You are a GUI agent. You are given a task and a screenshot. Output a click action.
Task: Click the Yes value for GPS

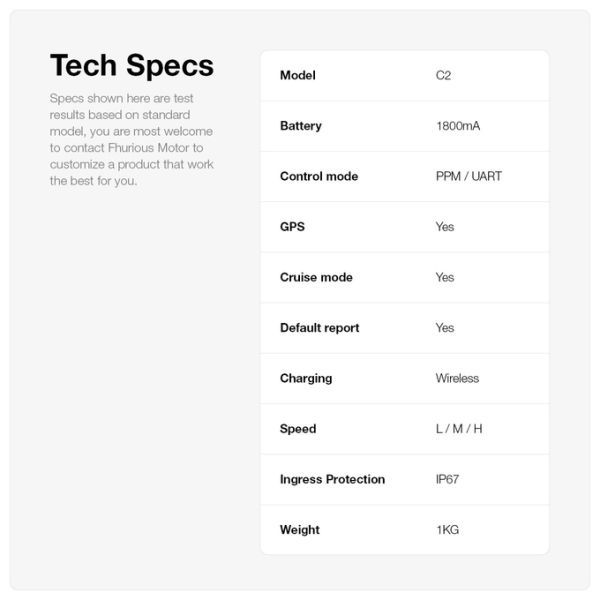click(445, 227)
